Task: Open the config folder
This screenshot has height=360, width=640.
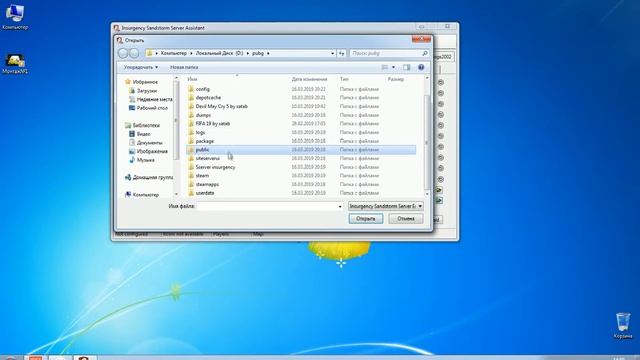Action: click(202, 89)
